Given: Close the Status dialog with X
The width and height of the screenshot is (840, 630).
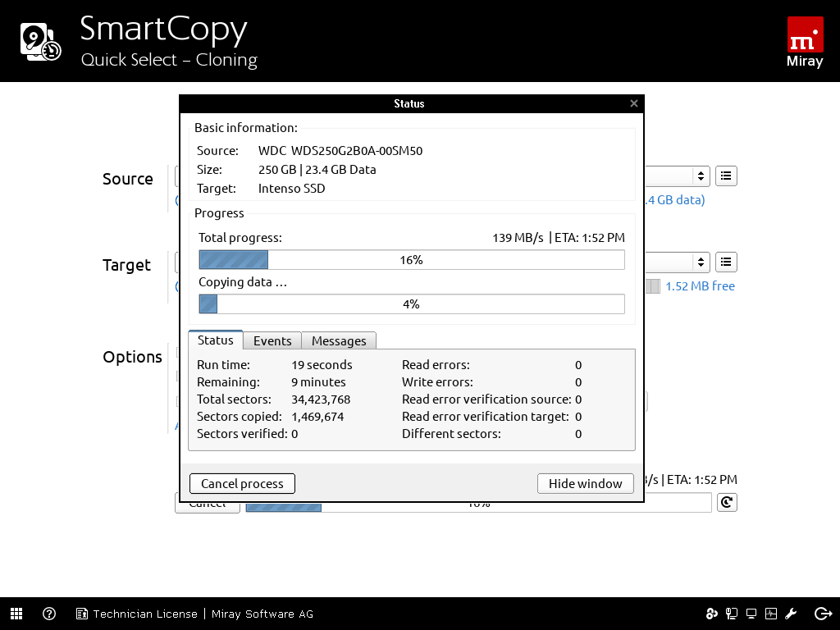Looking at the screenshot, I should point(634,103).
